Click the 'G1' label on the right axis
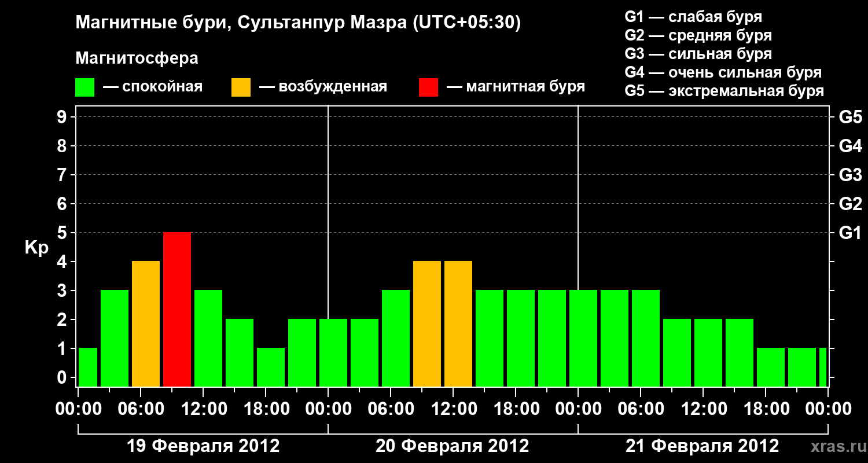 click(850, 233)
